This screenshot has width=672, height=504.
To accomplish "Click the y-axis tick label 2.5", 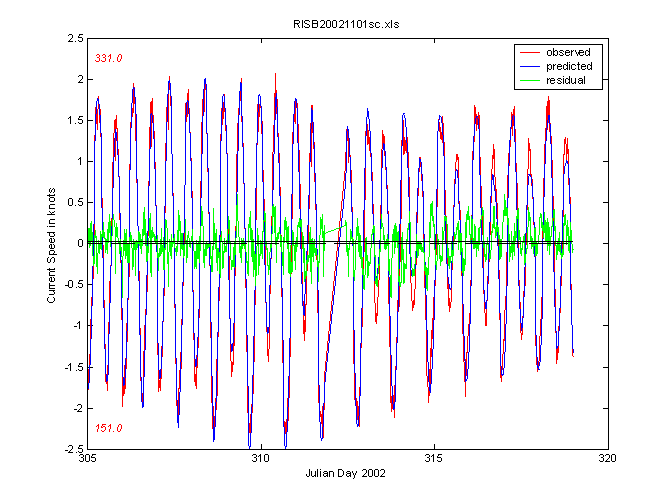I will click(73, 38).
